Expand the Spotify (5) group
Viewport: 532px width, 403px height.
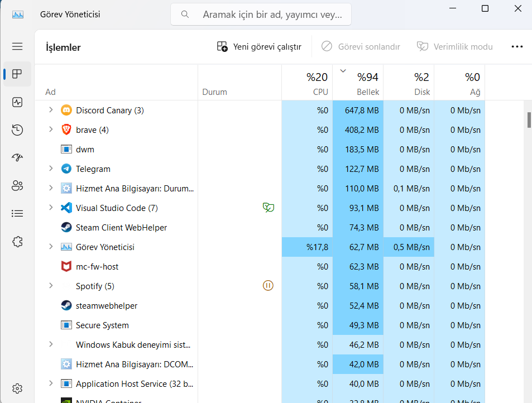tap(51, 286)
